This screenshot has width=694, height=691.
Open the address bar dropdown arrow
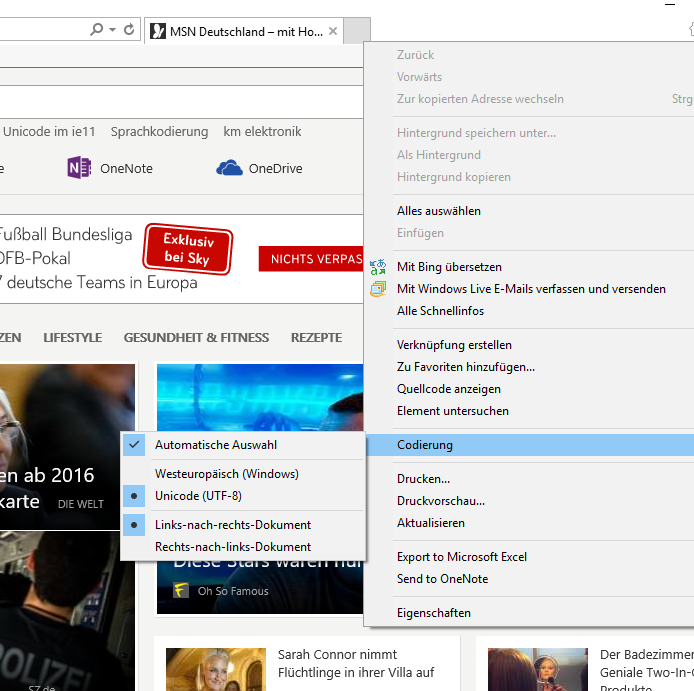[x=112, y=30]
